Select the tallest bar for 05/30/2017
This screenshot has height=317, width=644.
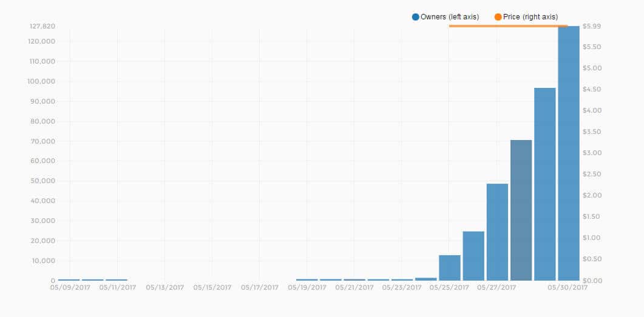point(568,153)
